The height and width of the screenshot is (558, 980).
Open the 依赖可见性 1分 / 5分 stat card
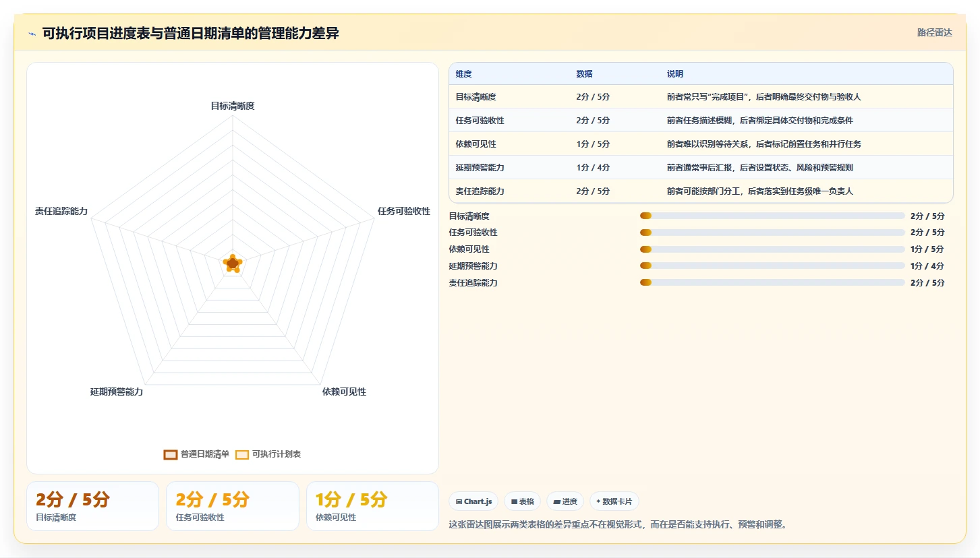(372, 506)
